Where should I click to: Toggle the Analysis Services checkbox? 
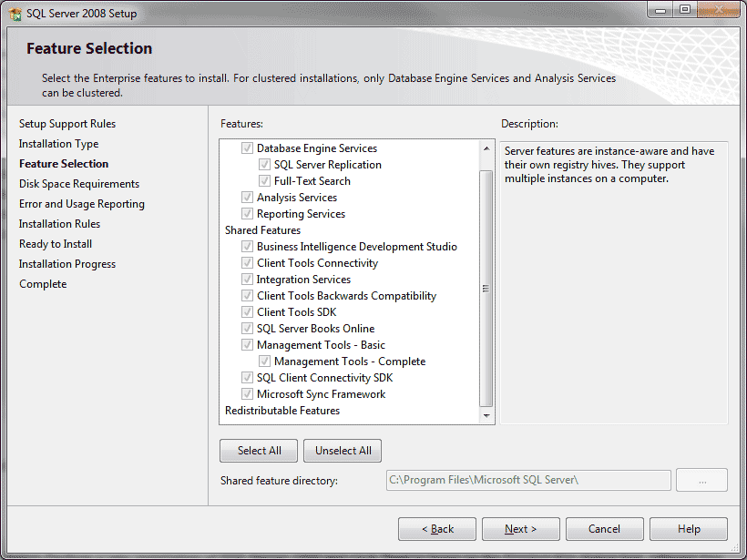(247, 198)
